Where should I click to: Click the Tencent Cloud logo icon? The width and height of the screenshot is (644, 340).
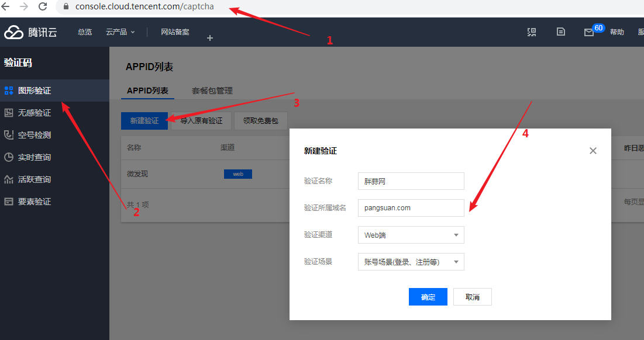[x=14, y=32]
